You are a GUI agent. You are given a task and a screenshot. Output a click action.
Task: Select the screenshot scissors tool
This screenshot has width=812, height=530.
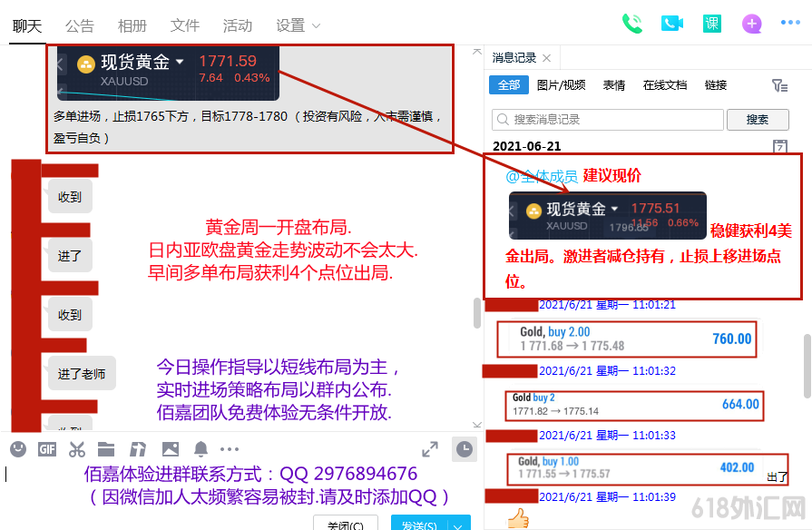click(77, 449)
